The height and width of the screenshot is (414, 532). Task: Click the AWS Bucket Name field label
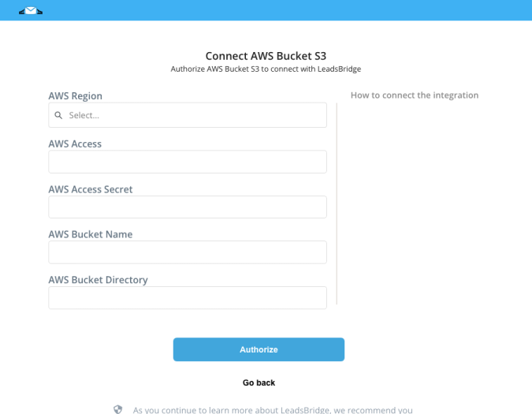(x=91, y=234)
